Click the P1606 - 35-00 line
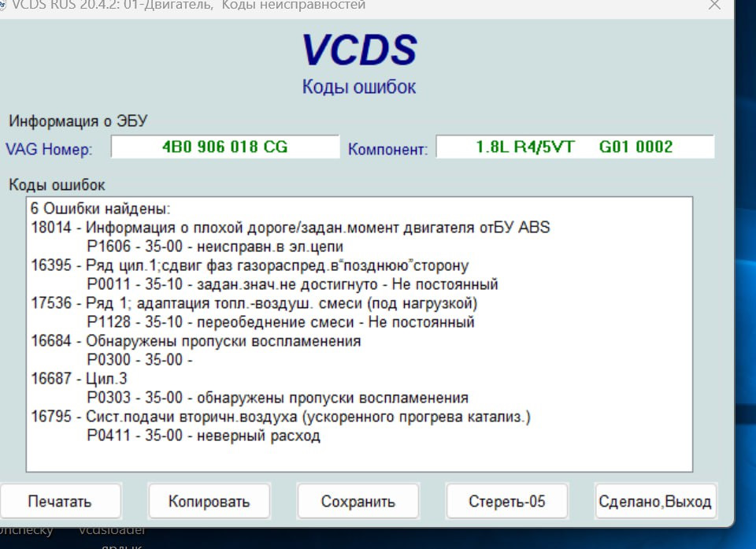The width and height of the screenshot is (756, 549). coord(215,247)
